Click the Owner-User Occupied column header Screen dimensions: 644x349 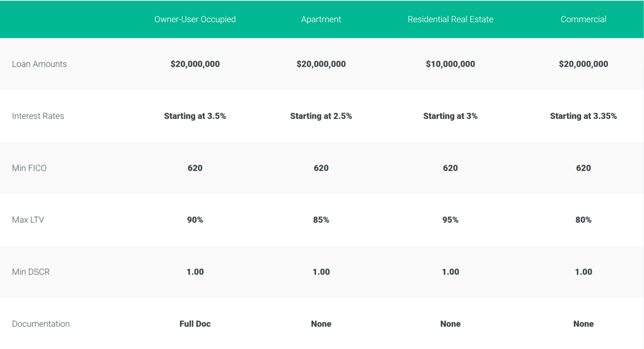pos(195,19)
